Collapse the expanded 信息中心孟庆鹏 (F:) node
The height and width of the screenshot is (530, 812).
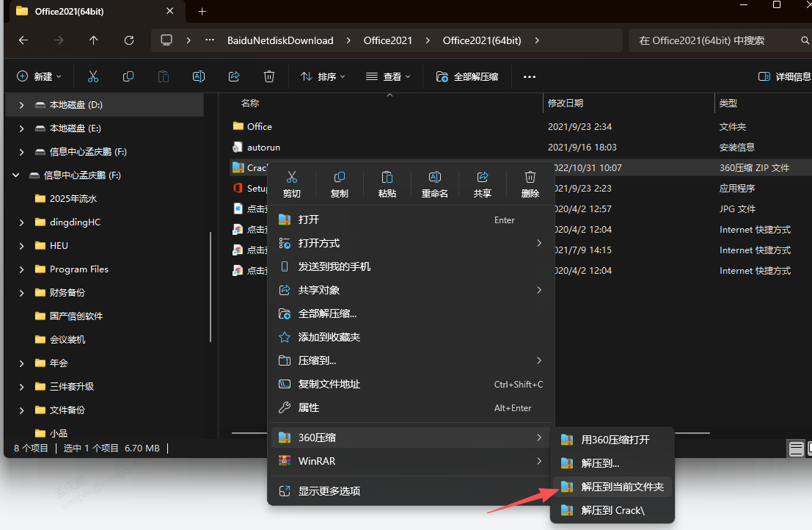(15, 175)
